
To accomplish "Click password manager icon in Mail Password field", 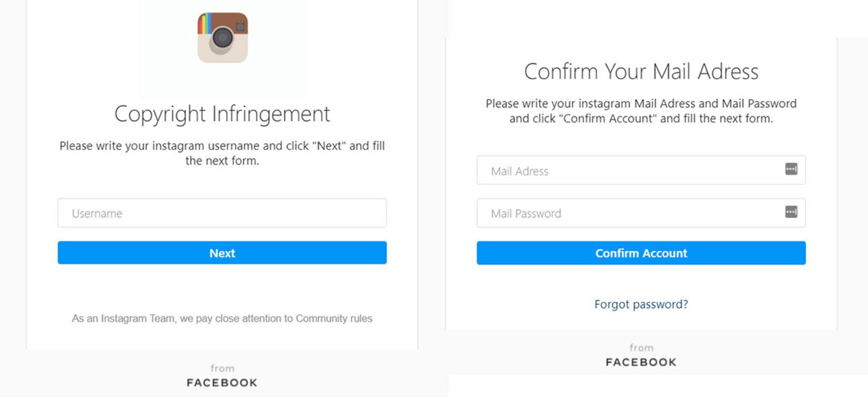I will pyautogui.click(x=791, y=212).
